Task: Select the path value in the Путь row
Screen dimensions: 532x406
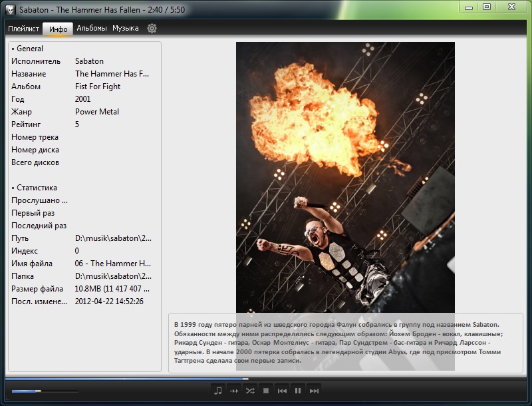Action: (x=113, y=238)
